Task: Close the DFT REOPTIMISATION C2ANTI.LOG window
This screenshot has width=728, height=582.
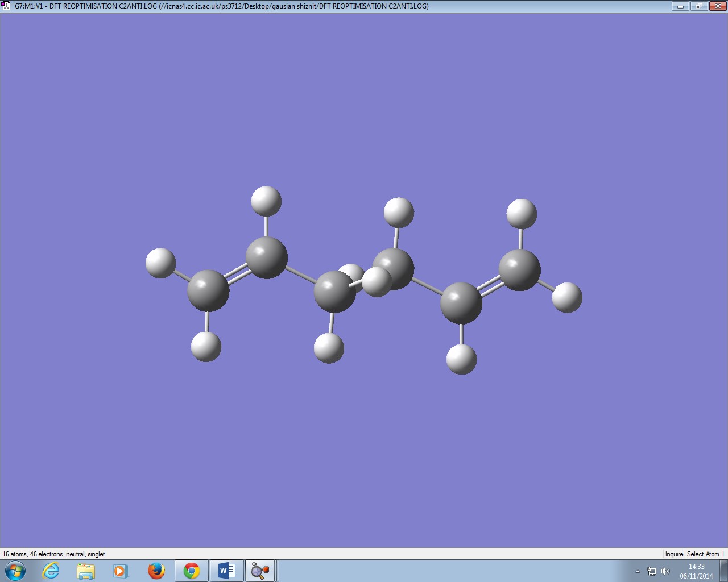Action: tap(717, 6)
